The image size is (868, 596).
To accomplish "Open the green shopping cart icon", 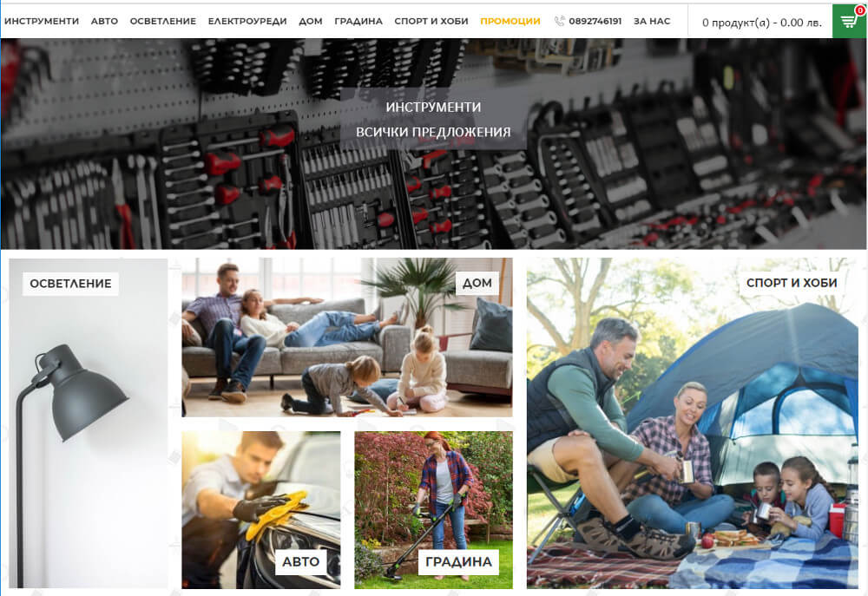I will [x=849, y=21].
